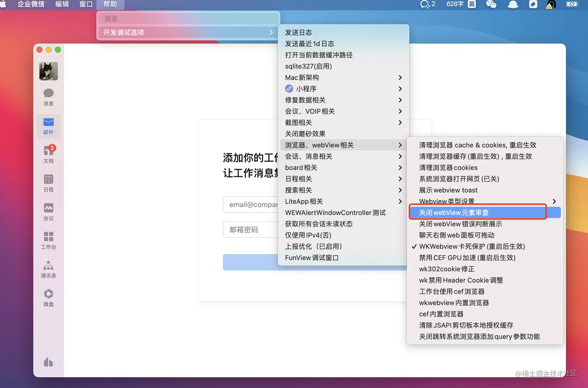This screenshot has width=588, height=388.
Task: Click 清理浏览器cookies option
Action: pos(448,167)
